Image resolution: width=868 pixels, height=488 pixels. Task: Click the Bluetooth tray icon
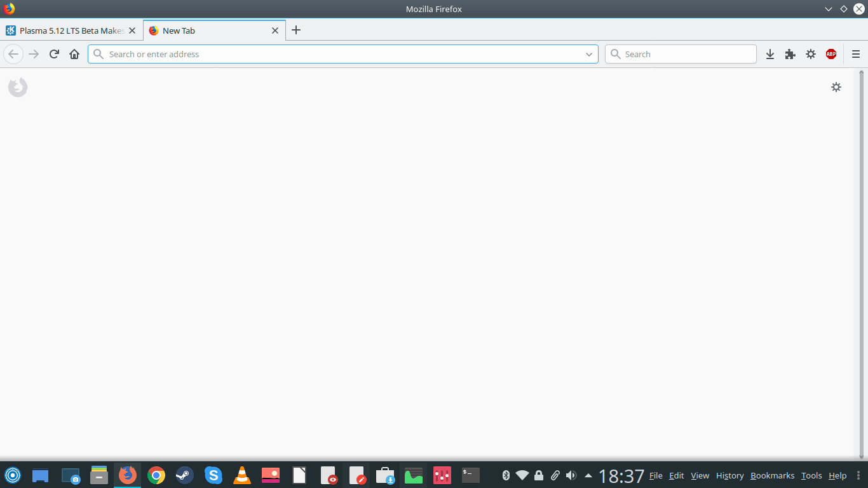tap(506, 475)
